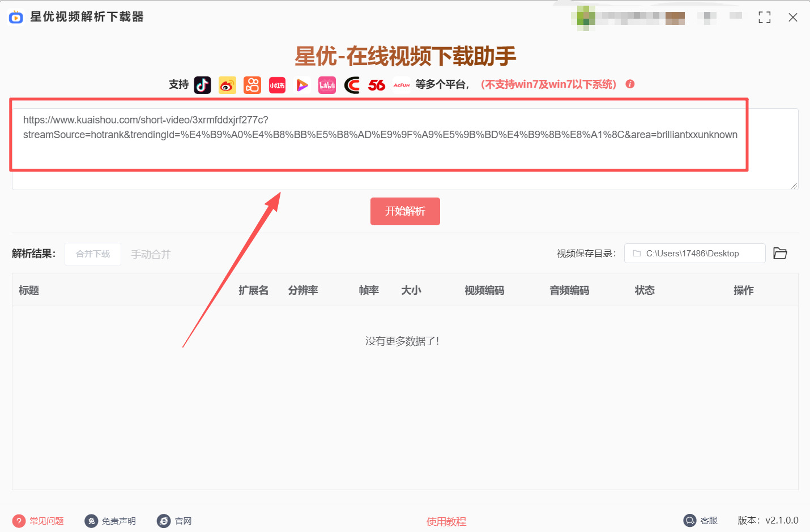The height and width of the screenshot is (532, 810).
Task: Click the 星优视频解析下载器 title text
Action: pyautogui.click(x=87, y=17)
